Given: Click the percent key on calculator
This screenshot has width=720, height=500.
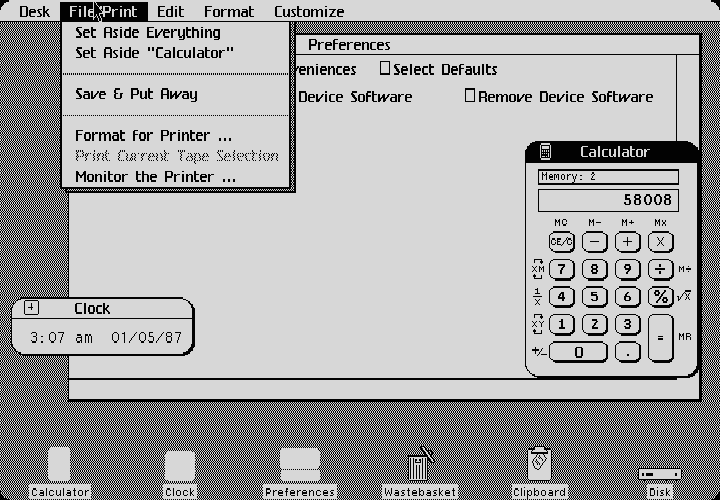Looking at the screenshot, I should click(x=660, y=296).
